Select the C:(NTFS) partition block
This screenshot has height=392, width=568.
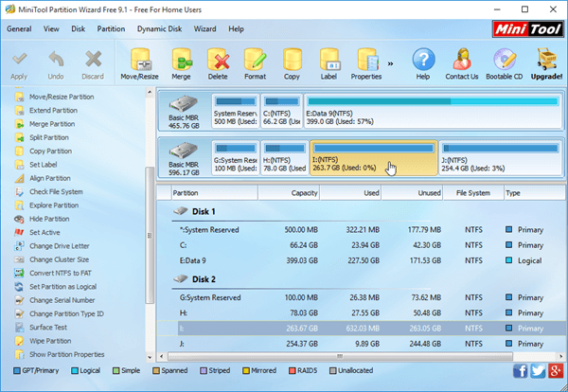point(282,111)
